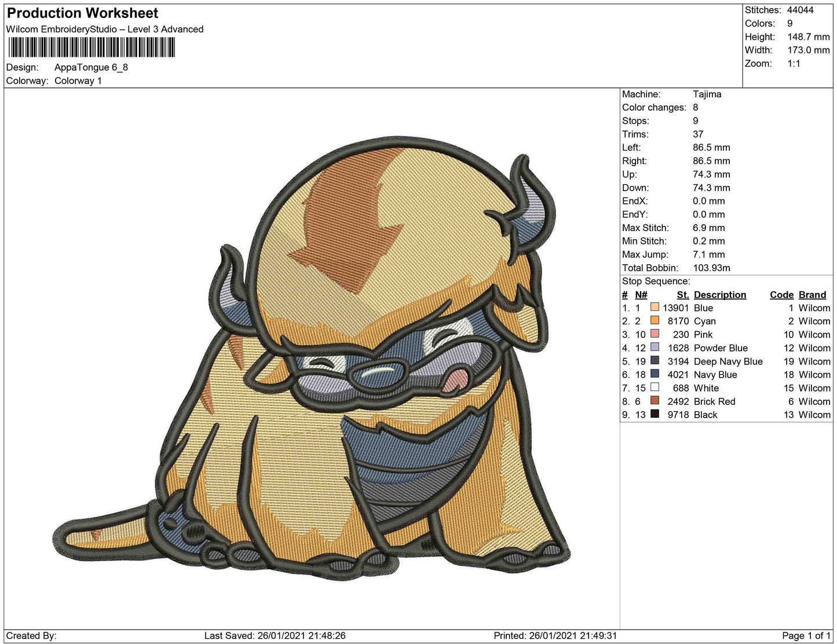Select the Stops label
The height and width of the screenshot is (644, 837).
pyautogui.click(x=635, y=120)
